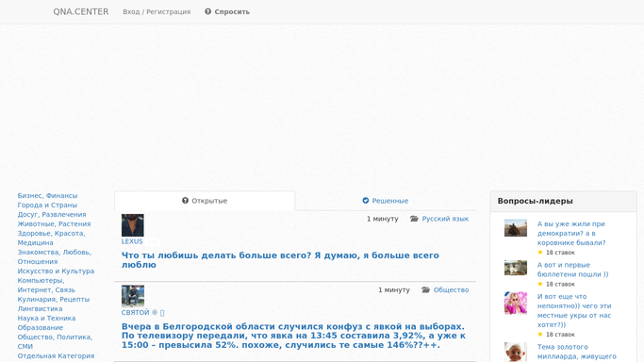Screen dimensions: 644x362
Task: Select the Открытые tab
Action: coord(205,200)
